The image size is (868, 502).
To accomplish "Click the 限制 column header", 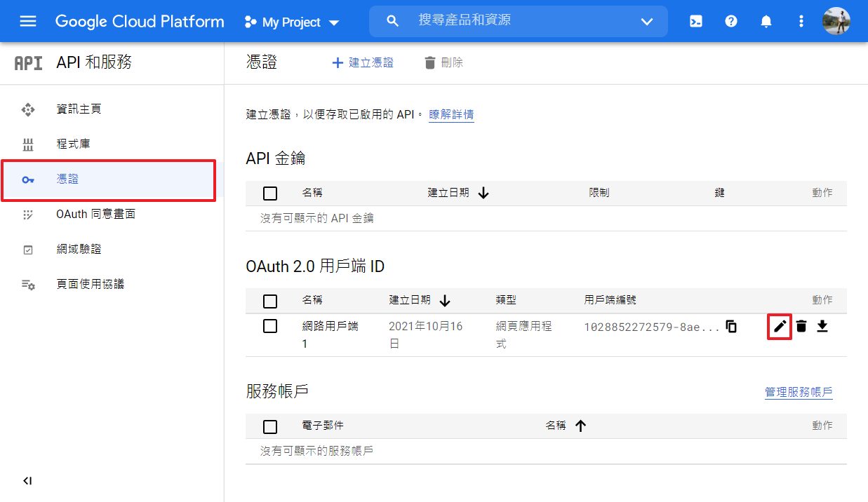I will (599, 193).
